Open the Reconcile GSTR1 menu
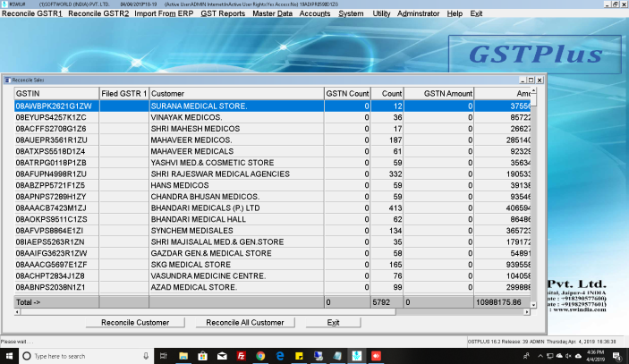This screenshot has height=364, width=629. point(32,13)
